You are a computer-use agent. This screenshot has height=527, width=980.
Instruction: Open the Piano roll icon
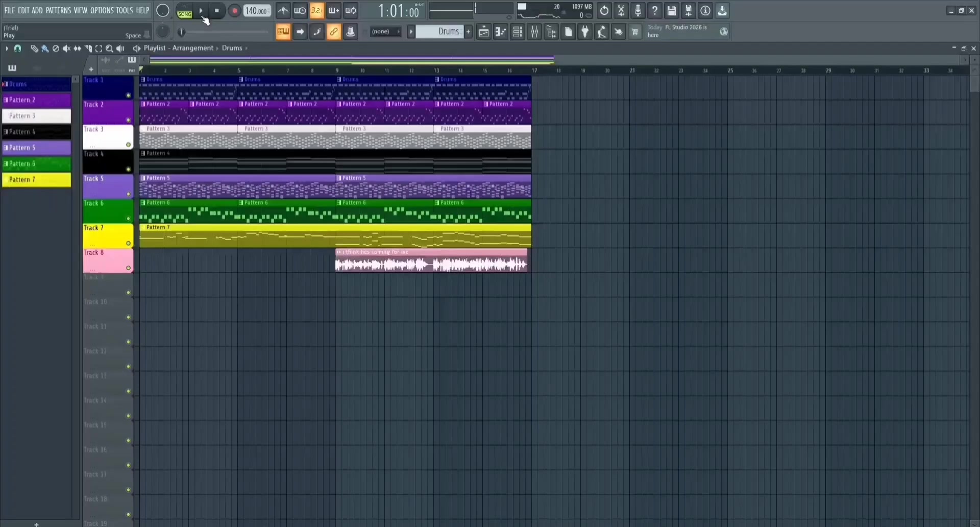tap(500, 32)
